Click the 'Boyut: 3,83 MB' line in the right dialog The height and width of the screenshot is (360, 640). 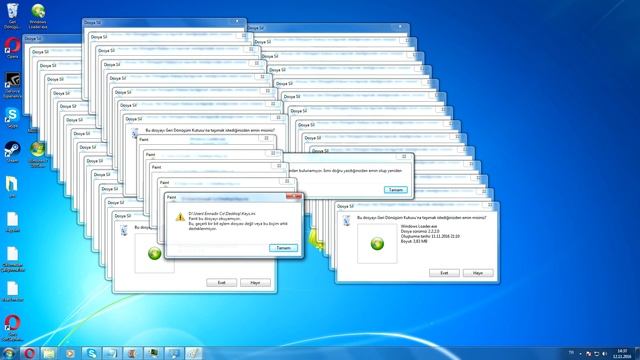click(x=414, y=241)
